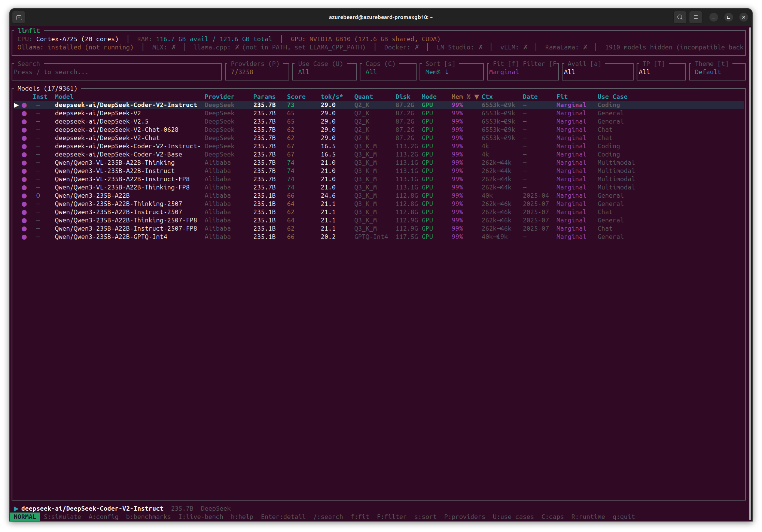Click the P:providers shortcut in footer
This screenshot has width=762, height=532.
point(464,517)
